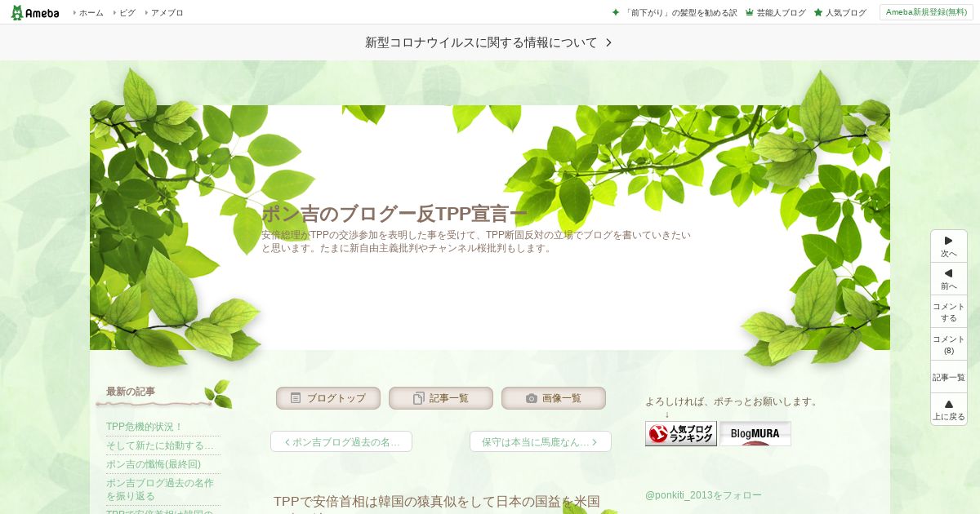Open 新型コロナウイルスに関する情報について banner
The image size is (980, 514).
tap(489, 42)
